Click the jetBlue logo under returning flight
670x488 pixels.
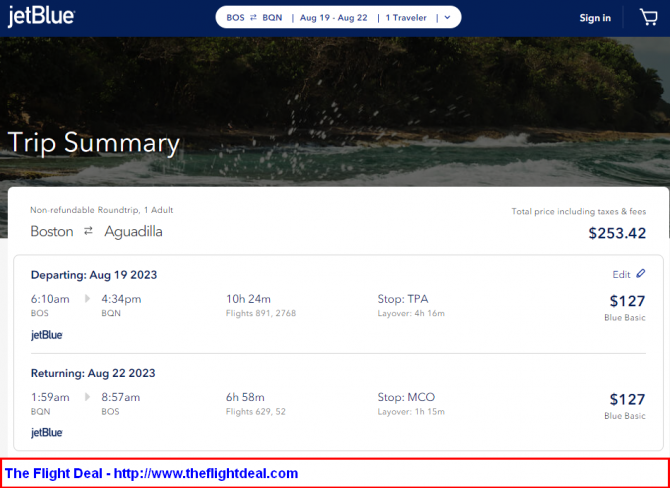47,433
